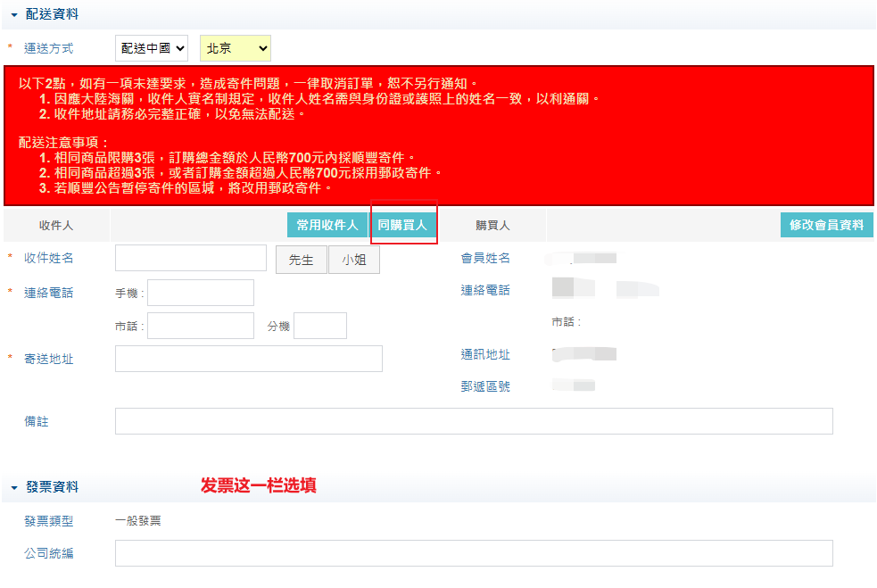877x588 pixels.
Task: Click the 常用收件人 button
Action: point(327,226)
